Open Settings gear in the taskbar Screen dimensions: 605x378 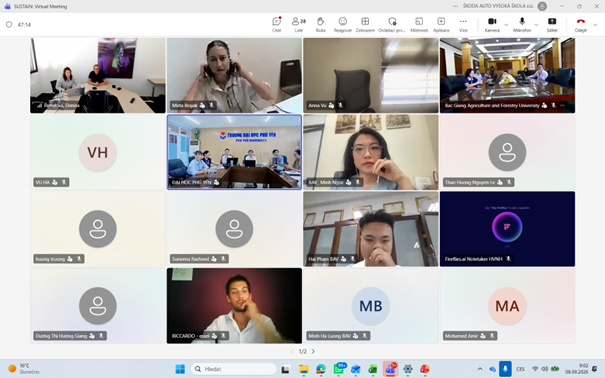(x=408, y=369)
